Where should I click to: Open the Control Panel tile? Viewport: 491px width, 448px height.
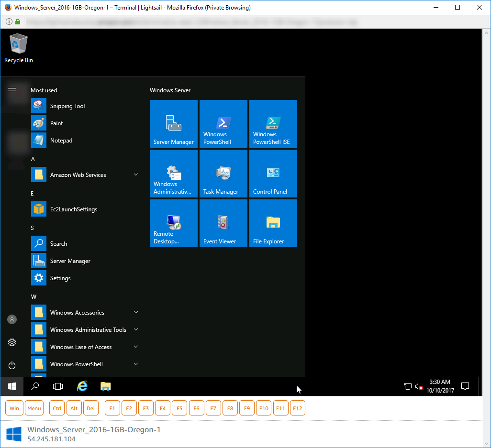(273, 174)
